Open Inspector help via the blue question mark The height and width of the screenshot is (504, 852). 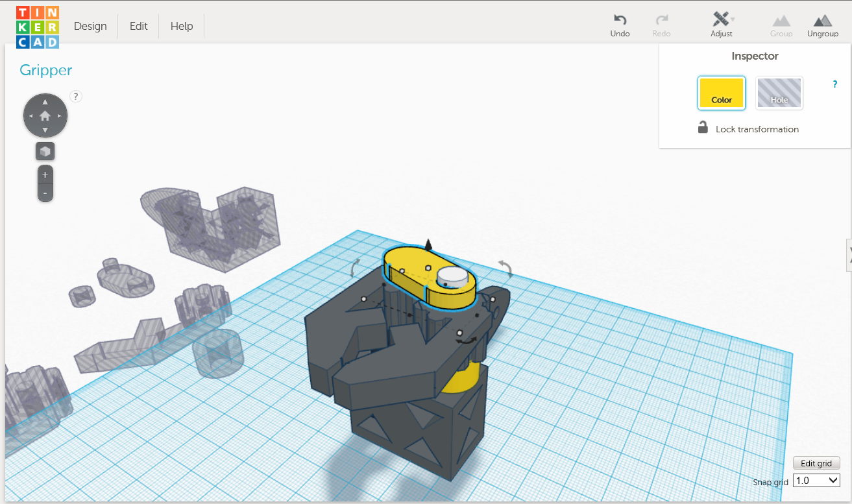pyautogui.click(x=834, y=84)
